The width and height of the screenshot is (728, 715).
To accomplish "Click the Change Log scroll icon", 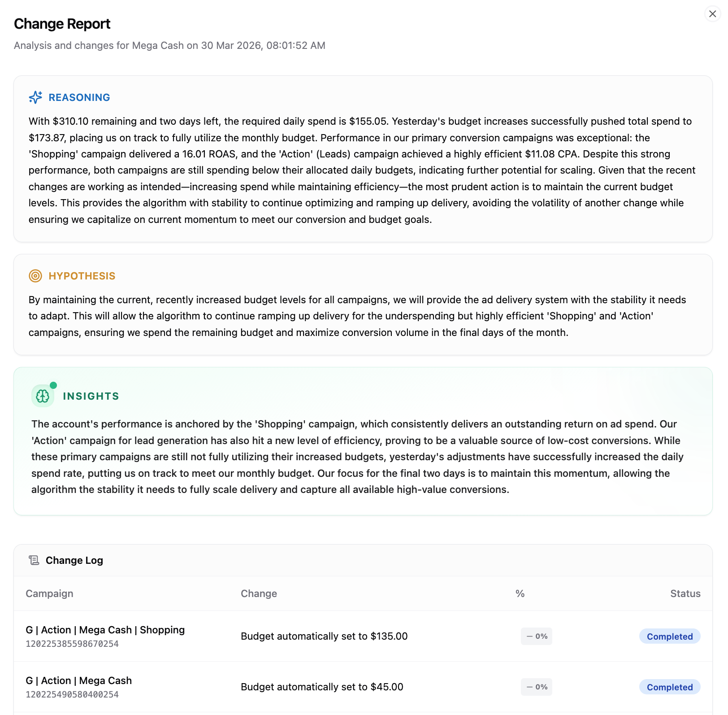I will (x=34, y=560).
